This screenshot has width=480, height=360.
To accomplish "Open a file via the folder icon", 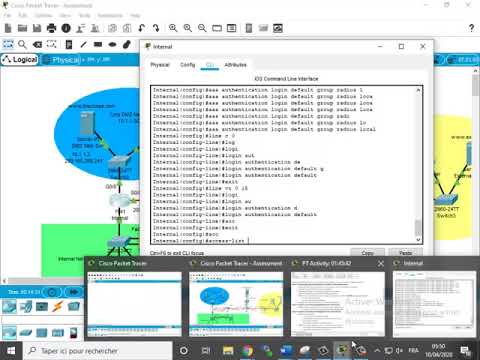I will [x=22, y=28].
